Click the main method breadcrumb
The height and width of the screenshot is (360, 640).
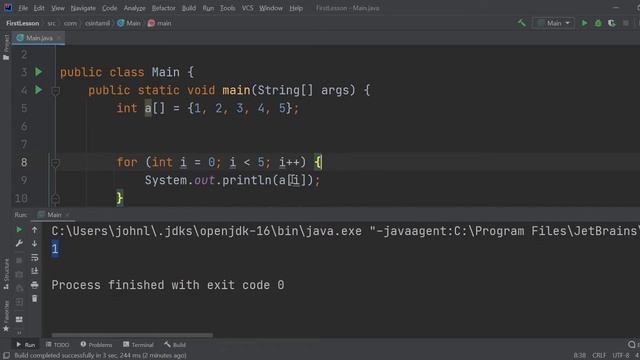pyautogui.click(x=160, y=23)
